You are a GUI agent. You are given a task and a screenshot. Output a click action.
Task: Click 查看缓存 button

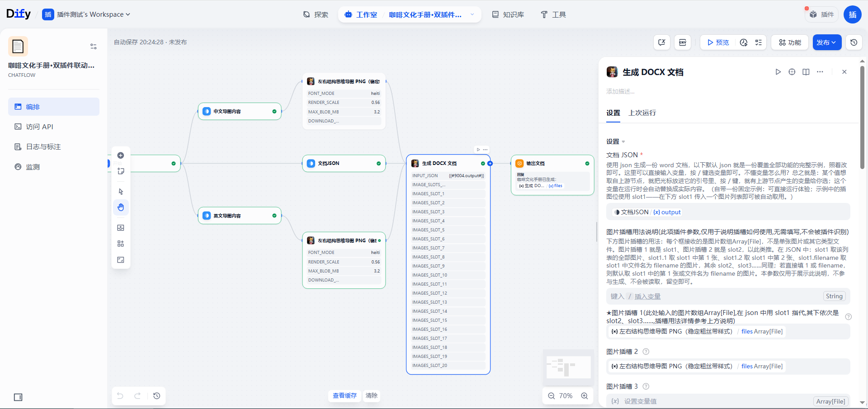344,396
